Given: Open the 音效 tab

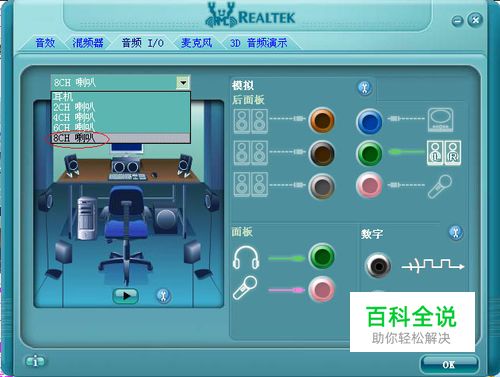Looking at the screenshot, I should pyautogui.click(x=45, y=43).
